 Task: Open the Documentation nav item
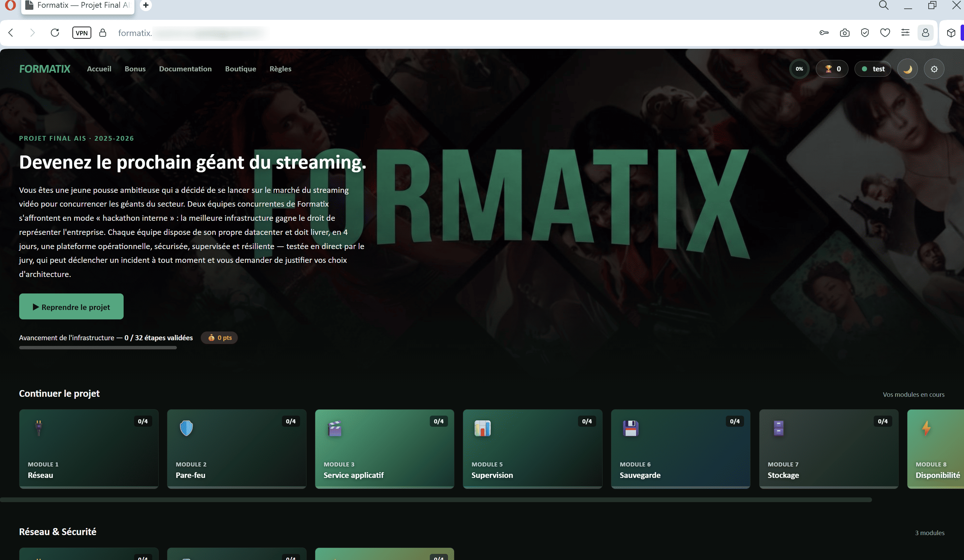tap(185, 69)
